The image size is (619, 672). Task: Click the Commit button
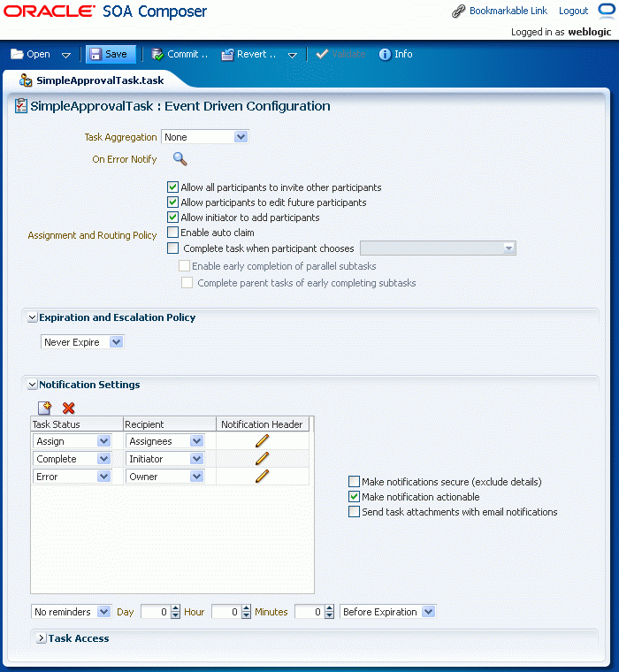180,54
